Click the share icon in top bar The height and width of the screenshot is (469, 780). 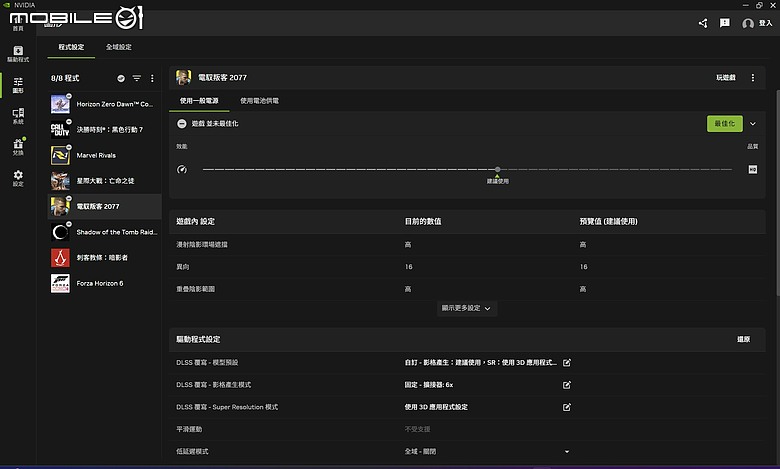coord(703,23)
